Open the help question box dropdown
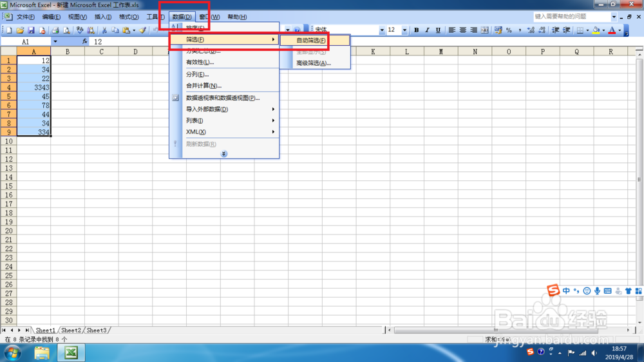 pos(614,17)
